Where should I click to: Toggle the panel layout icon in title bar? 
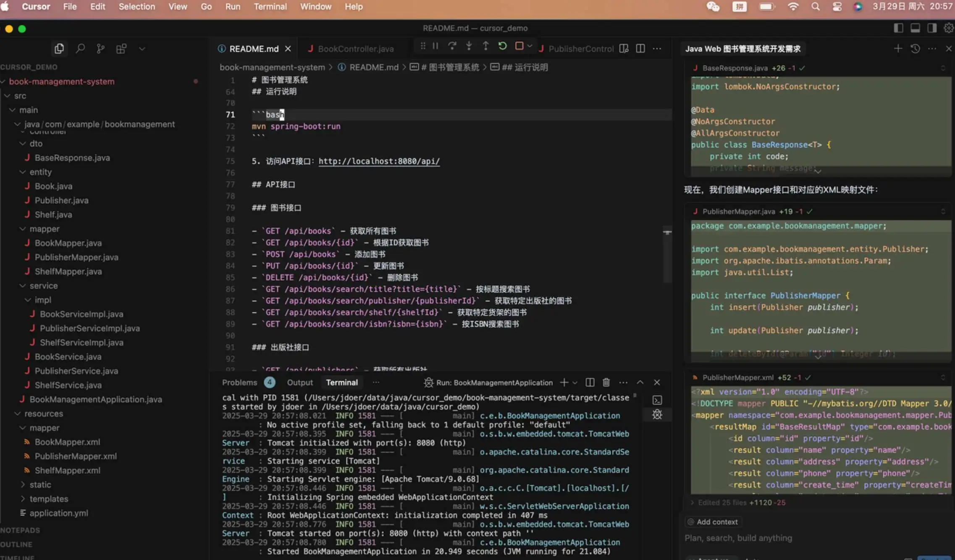[x=915, y=28]
